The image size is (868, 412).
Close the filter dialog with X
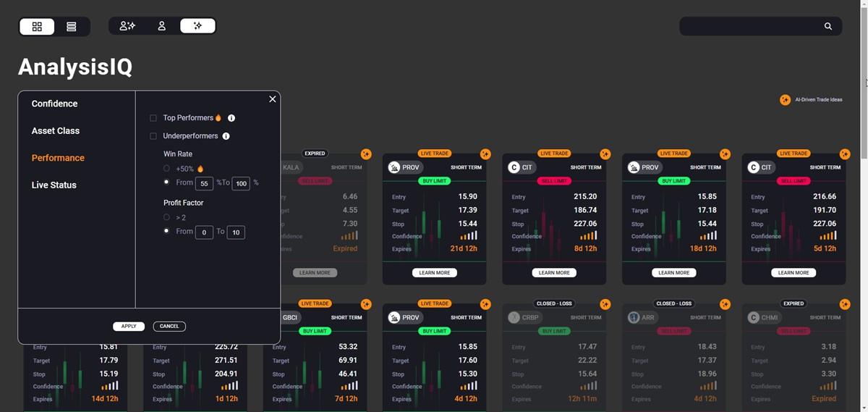(273, 99)
